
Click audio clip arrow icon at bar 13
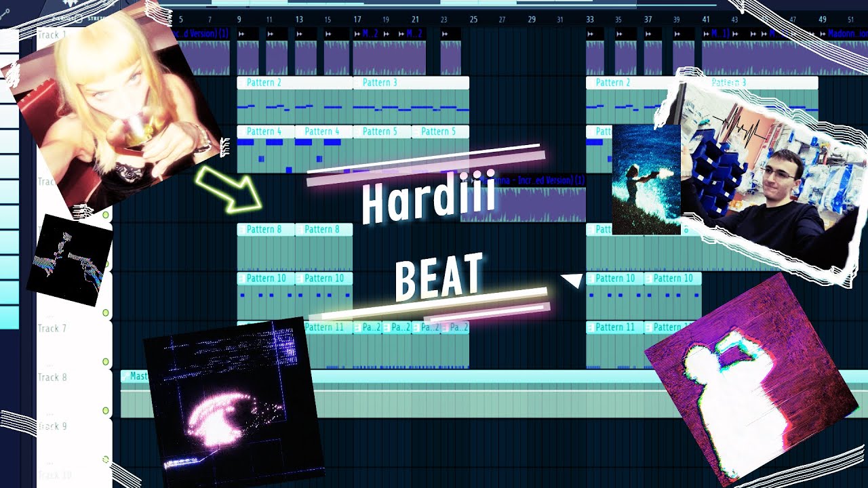pyautogui.click(x=300, y=33)
